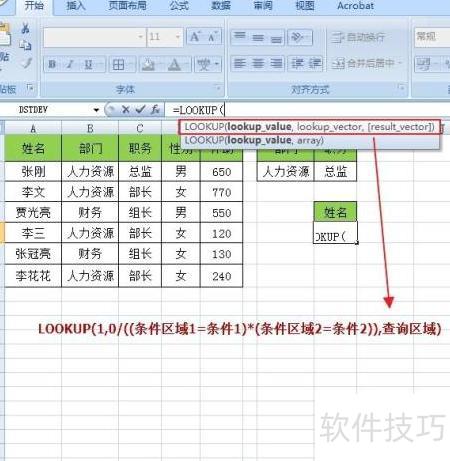Click the borders icon
This screenshot has width=450, height=461.
pos(119,64)
